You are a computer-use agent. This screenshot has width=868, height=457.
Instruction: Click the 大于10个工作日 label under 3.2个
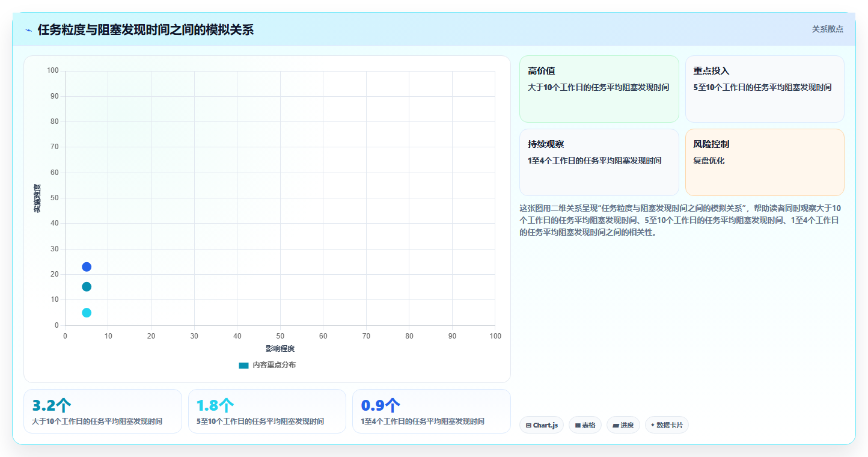pos(97,422)
